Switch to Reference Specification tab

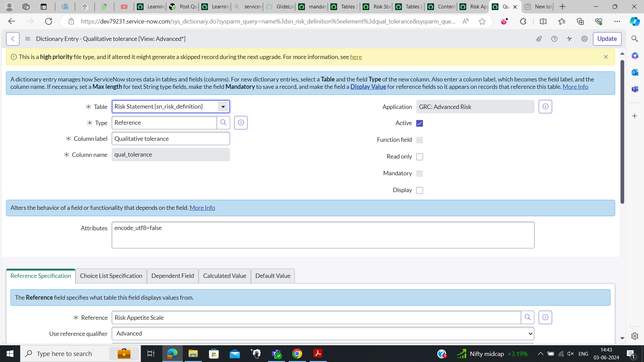point(41,276)
